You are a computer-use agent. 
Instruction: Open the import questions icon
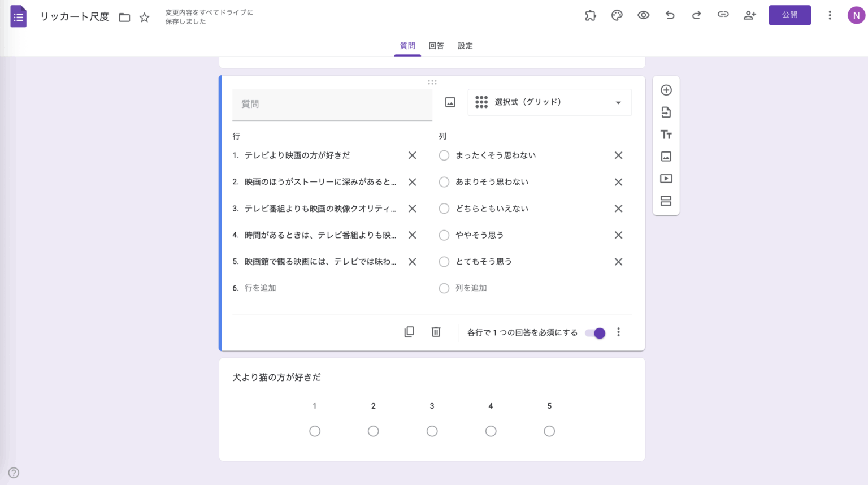pos(666,112)
